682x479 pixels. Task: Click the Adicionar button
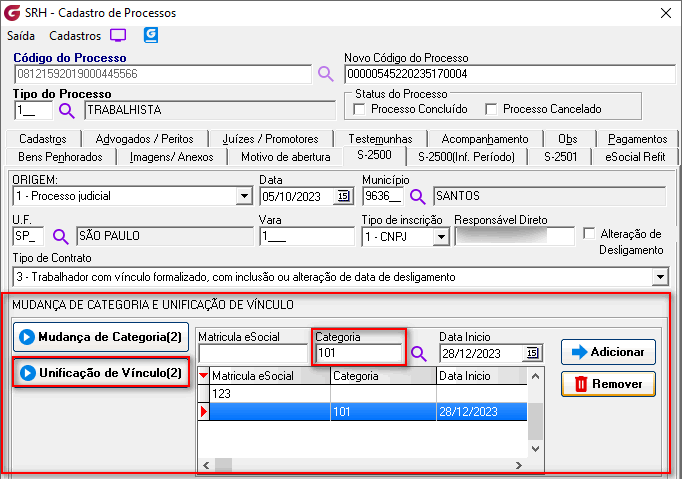pyautogui.click(x=608, y=351)
